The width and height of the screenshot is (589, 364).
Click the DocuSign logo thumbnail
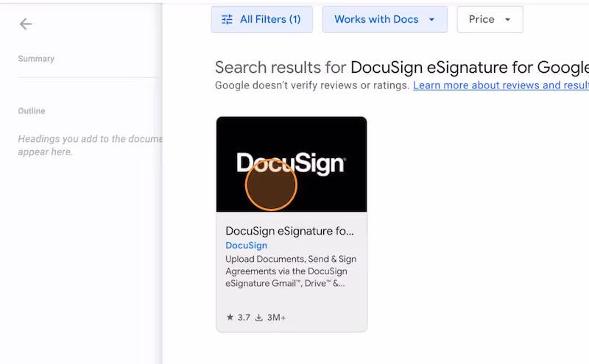[x=292, y=165]
